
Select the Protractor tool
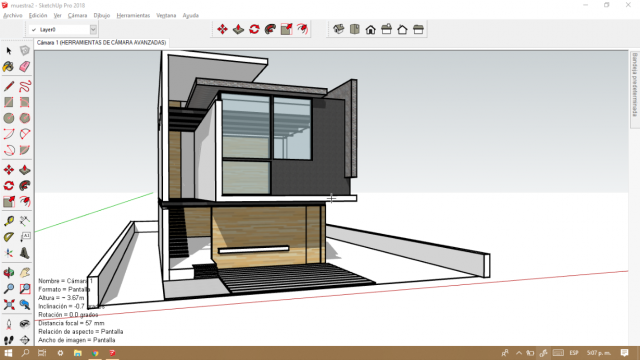pos(9,237)
